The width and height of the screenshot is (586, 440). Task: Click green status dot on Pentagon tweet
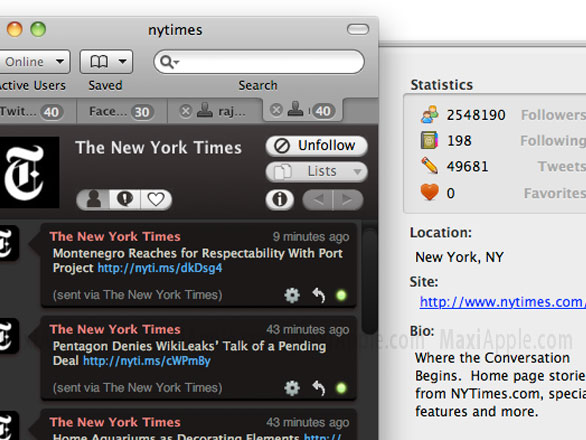point(341,388)
